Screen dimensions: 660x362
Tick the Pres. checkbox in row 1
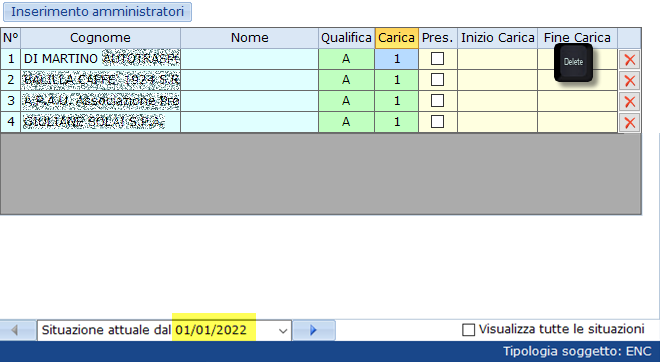(x=437, y=59)
